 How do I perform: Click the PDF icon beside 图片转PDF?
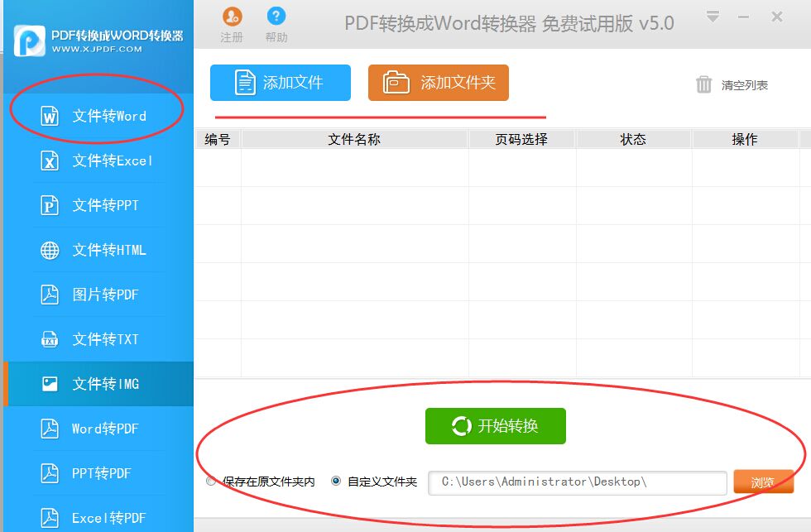50,295
